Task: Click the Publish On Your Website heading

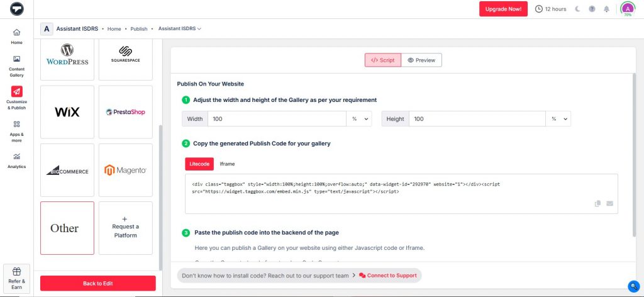Action: tap(210, 84)
